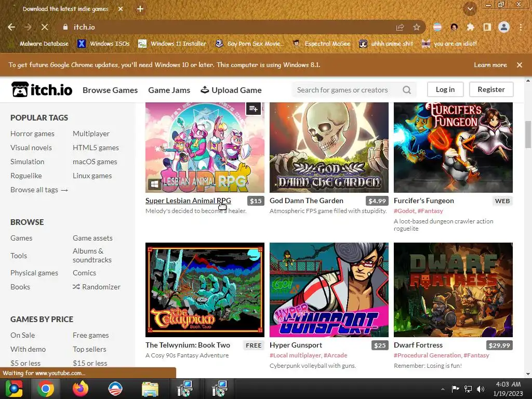Open the Super Lesbian Animal RPG title link
532x399 pixels.
pyautogui.click(x=188, y=201)
